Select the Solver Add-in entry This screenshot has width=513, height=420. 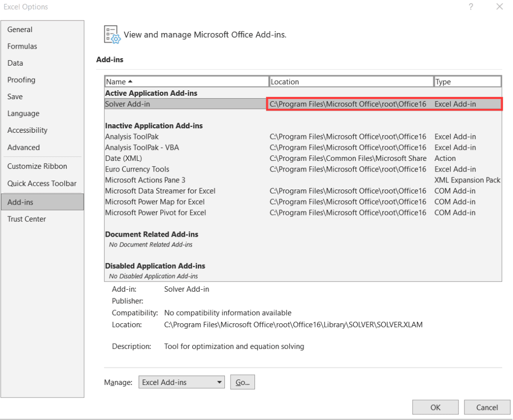click(150, 104)
